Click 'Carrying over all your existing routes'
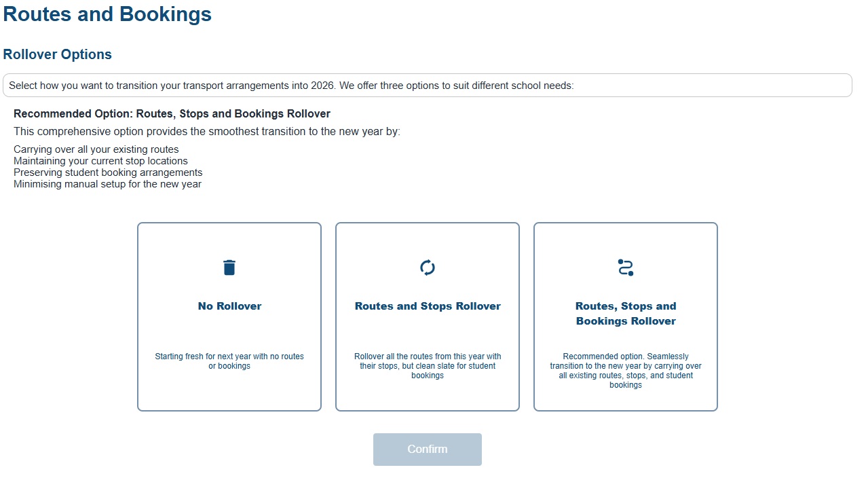 96,149
